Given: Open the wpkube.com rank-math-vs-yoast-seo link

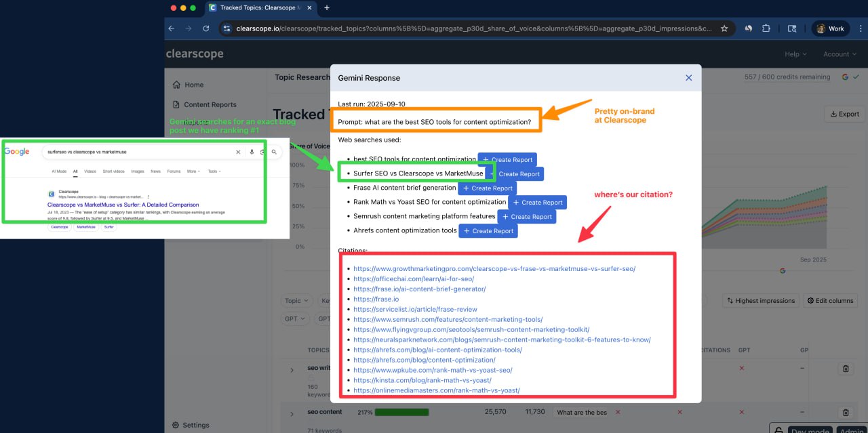Looking at the screenshot, I should pyautogui.click(x=433, y=371).
